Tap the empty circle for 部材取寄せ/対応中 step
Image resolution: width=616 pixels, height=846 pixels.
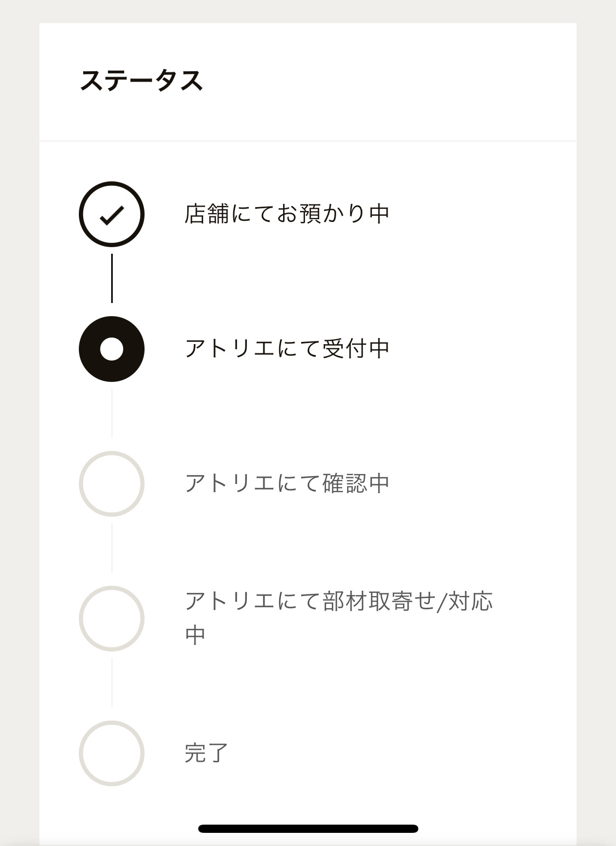(x=112, y=619)
